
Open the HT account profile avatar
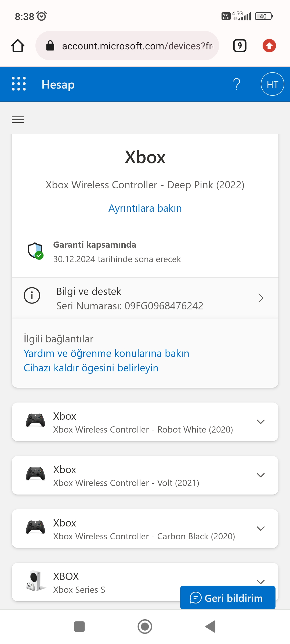(x=272, y=84)
